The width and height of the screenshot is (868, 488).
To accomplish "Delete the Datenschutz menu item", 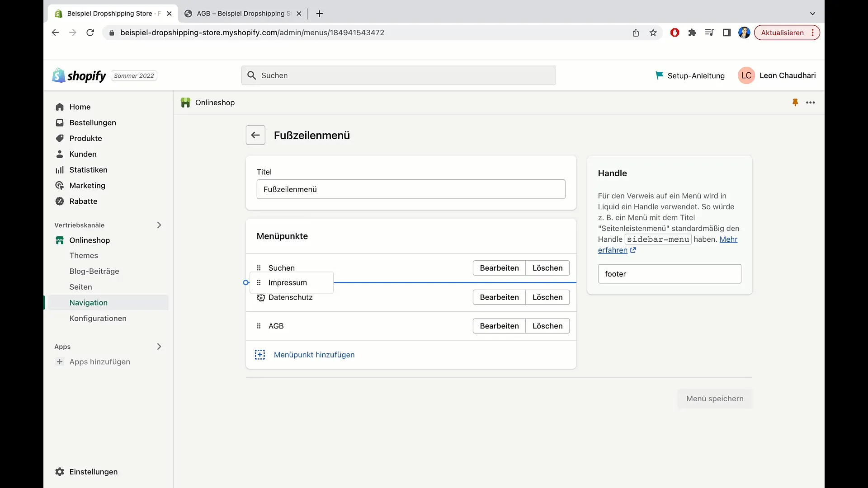I will [547, 297].
